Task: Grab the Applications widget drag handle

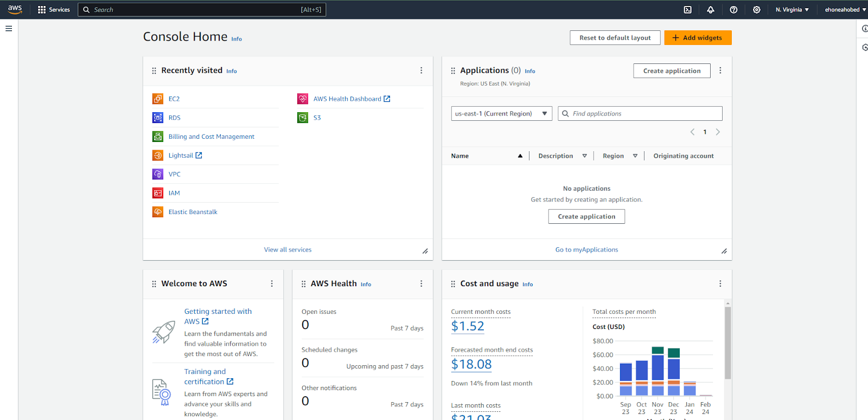Action: (x=453, y=71)
